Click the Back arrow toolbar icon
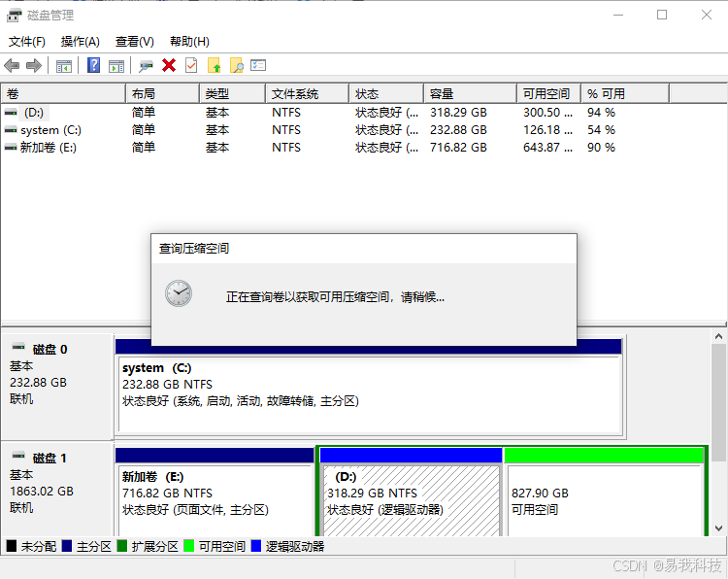Image resolution: width=728 pixels, height=579 pixels. click(12, 65)
